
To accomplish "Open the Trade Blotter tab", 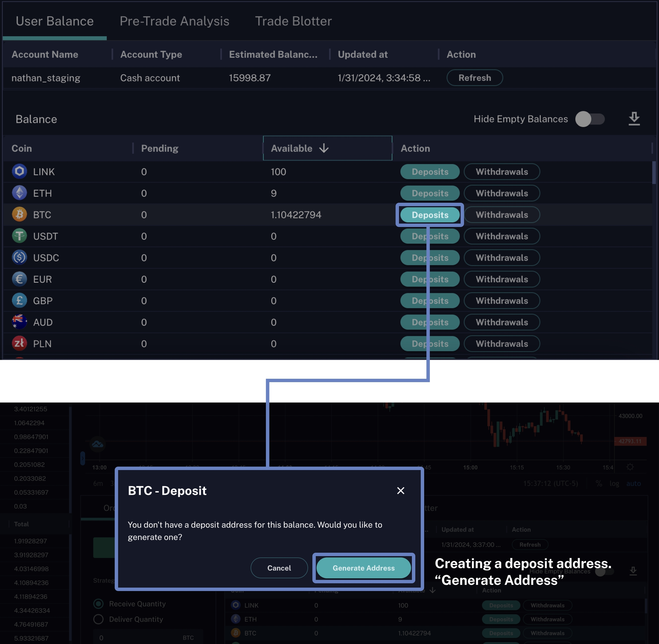I will tap(293, 21).
